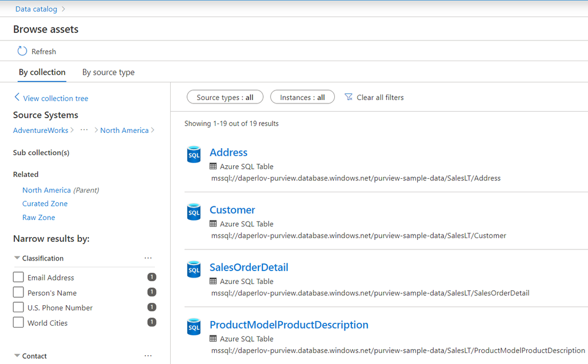This screenshot has height=364, width=588.
Task: Click the 'Narrow results by:' heading
Action: click(51, 239)
